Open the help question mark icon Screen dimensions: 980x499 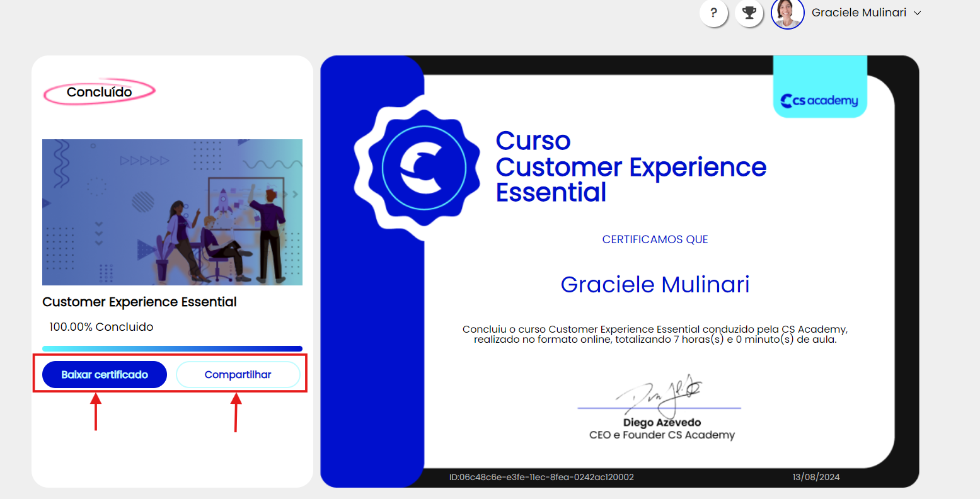pos(713,13)
